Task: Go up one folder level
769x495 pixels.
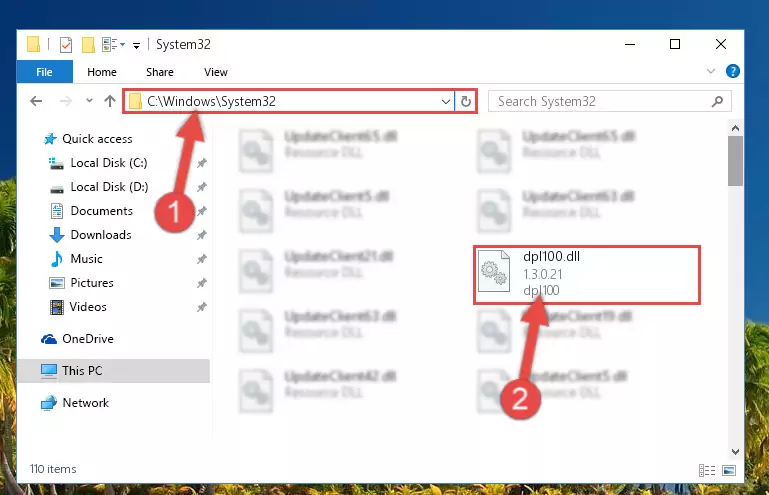Action: click(110, 101)
